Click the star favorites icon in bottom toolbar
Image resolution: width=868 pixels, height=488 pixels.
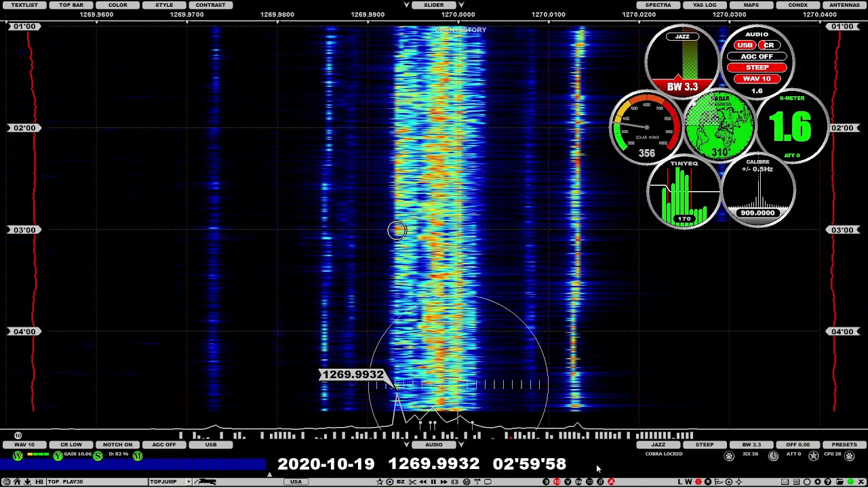click(380, 482)
